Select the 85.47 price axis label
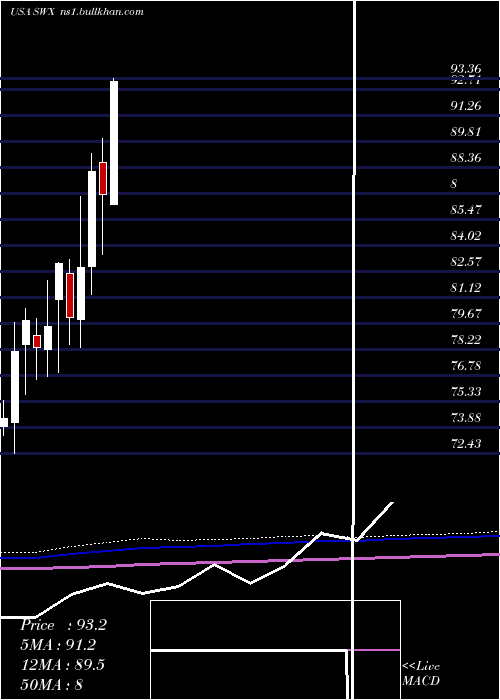 (466, 209)
